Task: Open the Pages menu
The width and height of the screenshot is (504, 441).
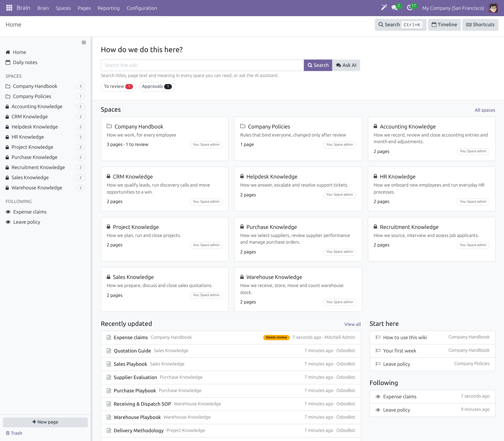Action: coord(84,8)
